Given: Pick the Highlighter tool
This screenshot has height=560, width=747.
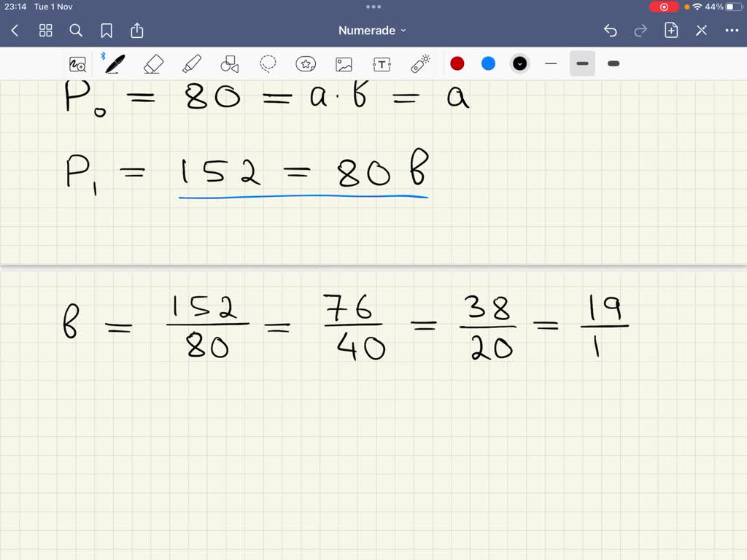Looking at the screenshot, I should [192, 63].
